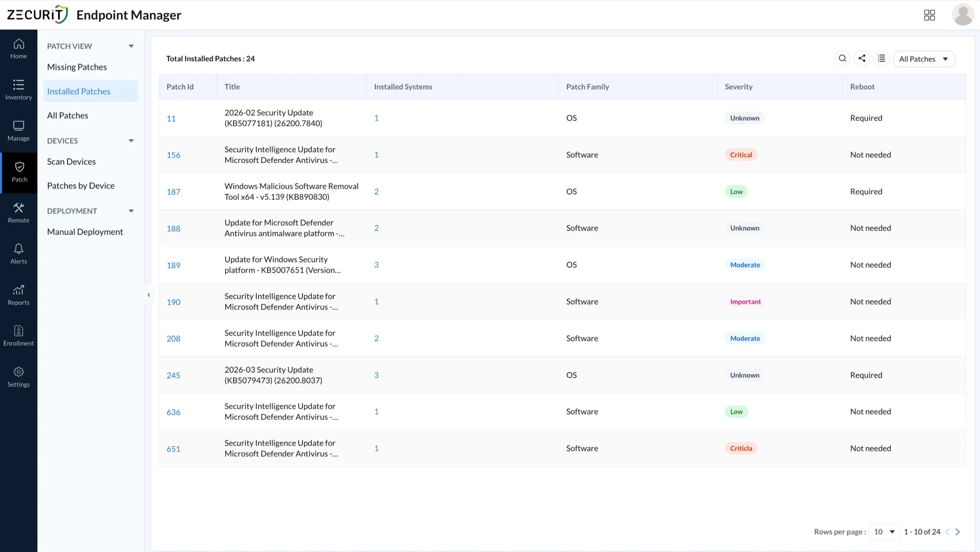Open Missing Patches view
Screen dimensions: 980x552
77,67
